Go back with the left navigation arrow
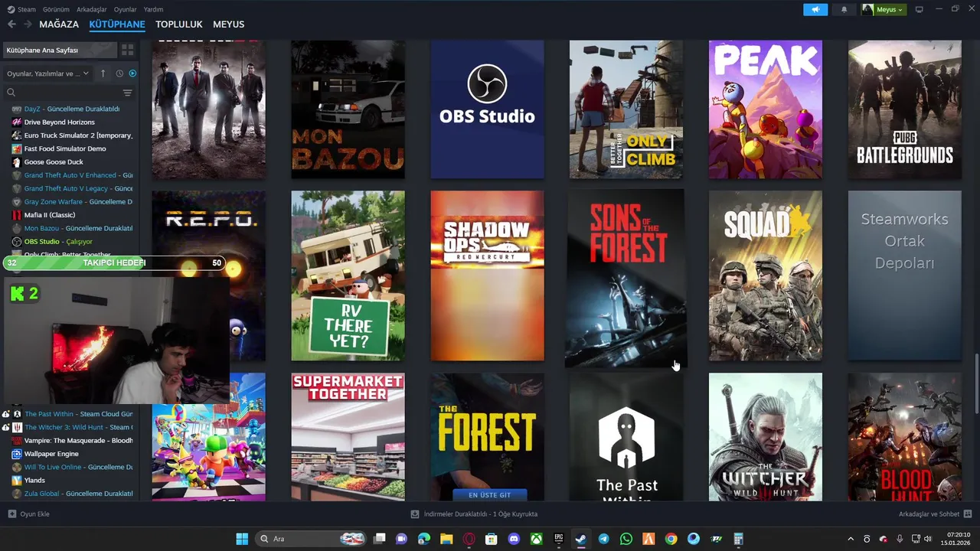The width and height of the screenshot is (980, 551). click(11, 24)
